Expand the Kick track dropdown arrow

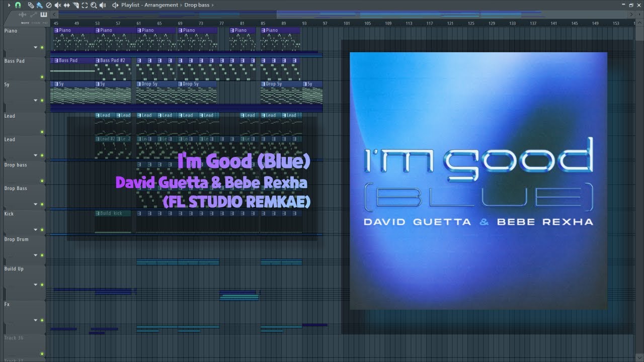click(x=36, y=230)
